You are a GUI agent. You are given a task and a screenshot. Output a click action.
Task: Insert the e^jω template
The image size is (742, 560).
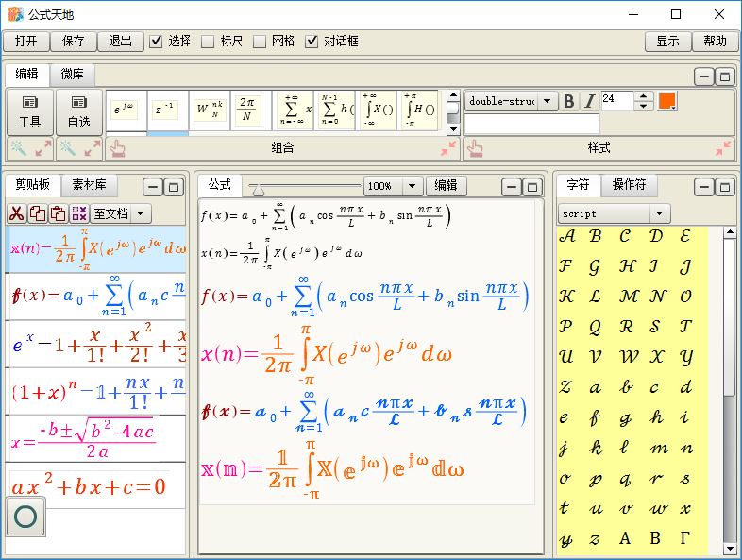(125, 110)
